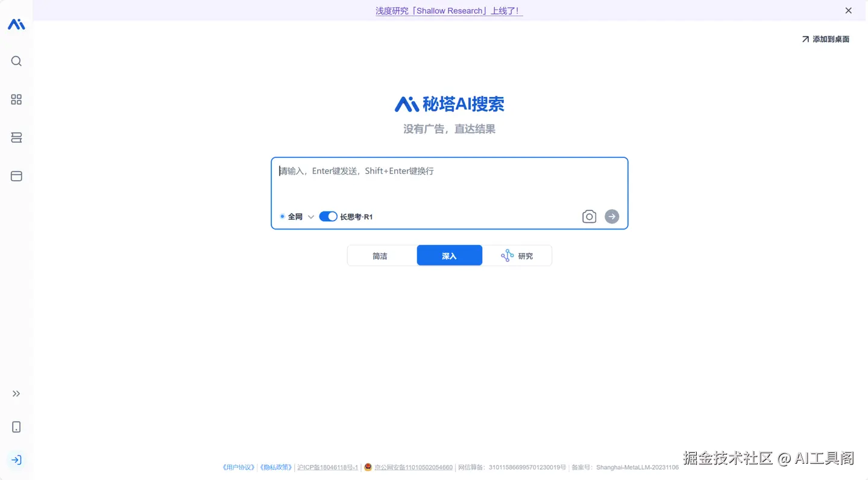Viewport: 868px width, 480px height.
Task: Open the window panel icon in sidebar
Action: pyautogui.click(x=16, y=176)
